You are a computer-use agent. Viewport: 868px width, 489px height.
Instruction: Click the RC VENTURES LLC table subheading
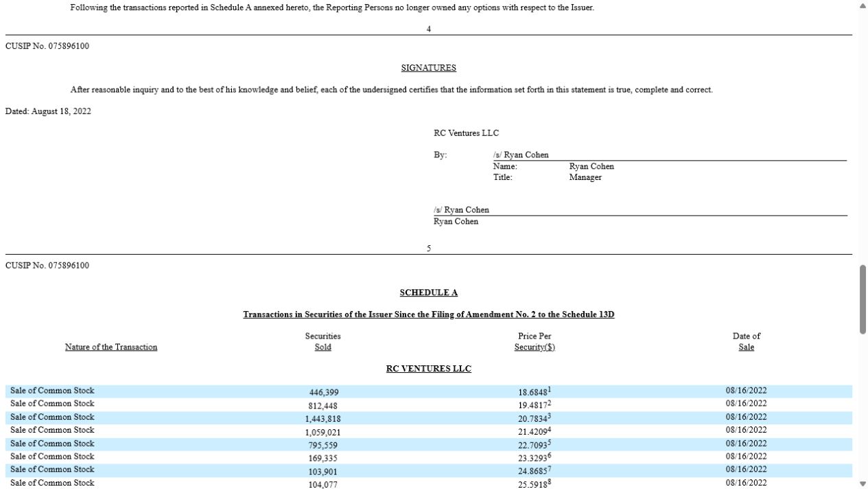pyautogui.click(x=428, y=369)
